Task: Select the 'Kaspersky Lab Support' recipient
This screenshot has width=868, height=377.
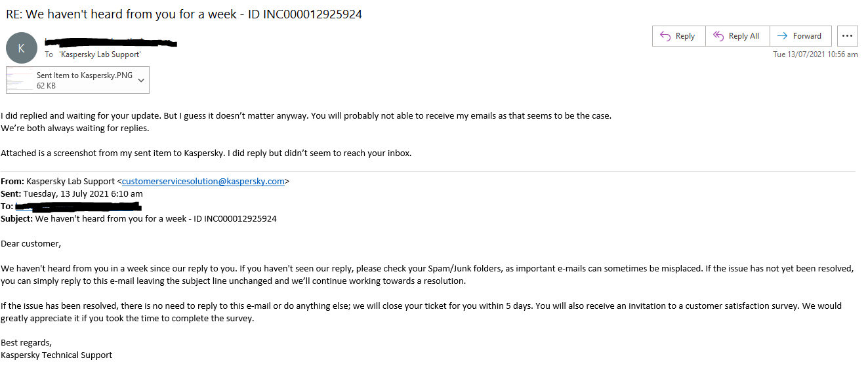Action: click(x=100, y=54)
